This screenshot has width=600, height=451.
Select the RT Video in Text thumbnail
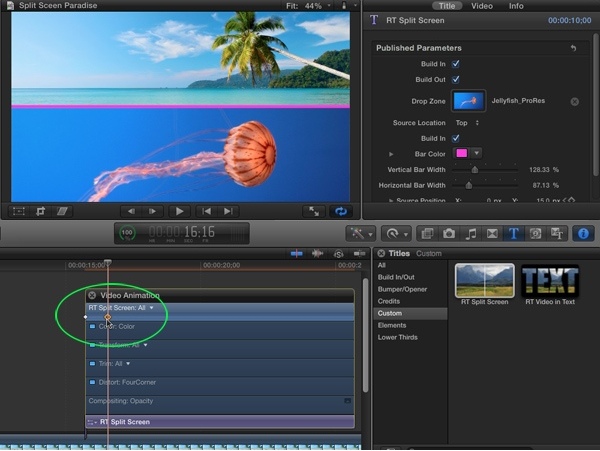[x=551, y=280]
